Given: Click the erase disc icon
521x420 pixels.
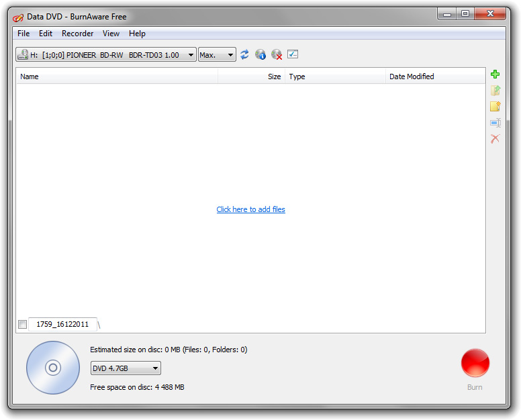Looking at the screenshot, I should (277, 54).
